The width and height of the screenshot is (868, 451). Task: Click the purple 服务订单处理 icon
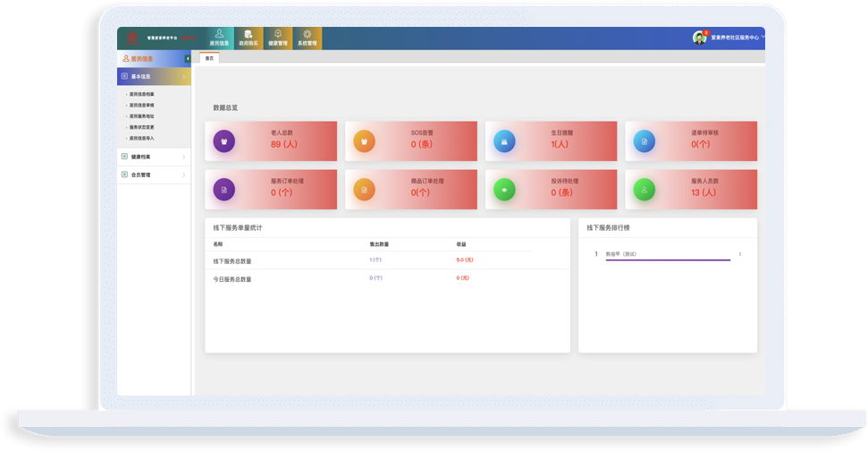[x=224, y=190]
